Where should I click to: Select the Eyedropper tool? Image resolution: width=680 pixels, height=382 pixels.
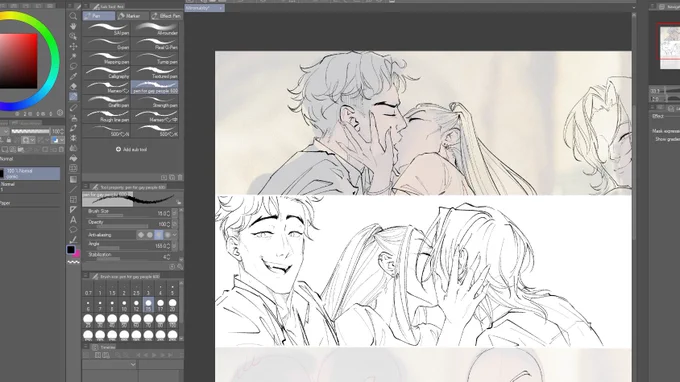tap(73, 76)
